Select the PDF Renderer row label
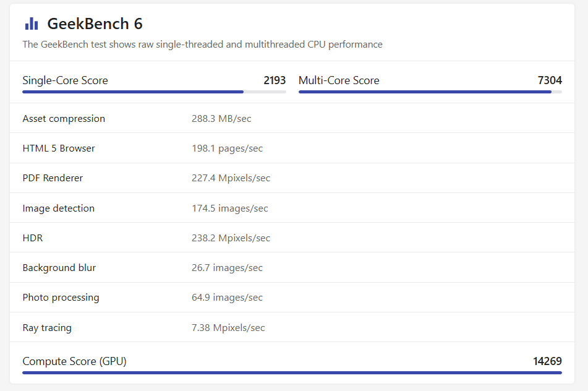The width and height of the screenshot is (588, 391). (x=53, y=178)
